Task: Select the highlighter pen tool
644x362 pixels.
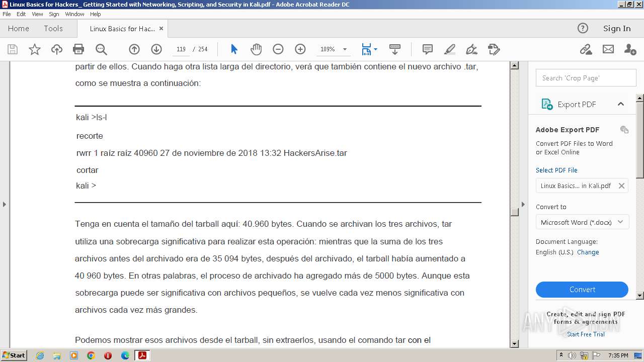Action: point(450,49)
